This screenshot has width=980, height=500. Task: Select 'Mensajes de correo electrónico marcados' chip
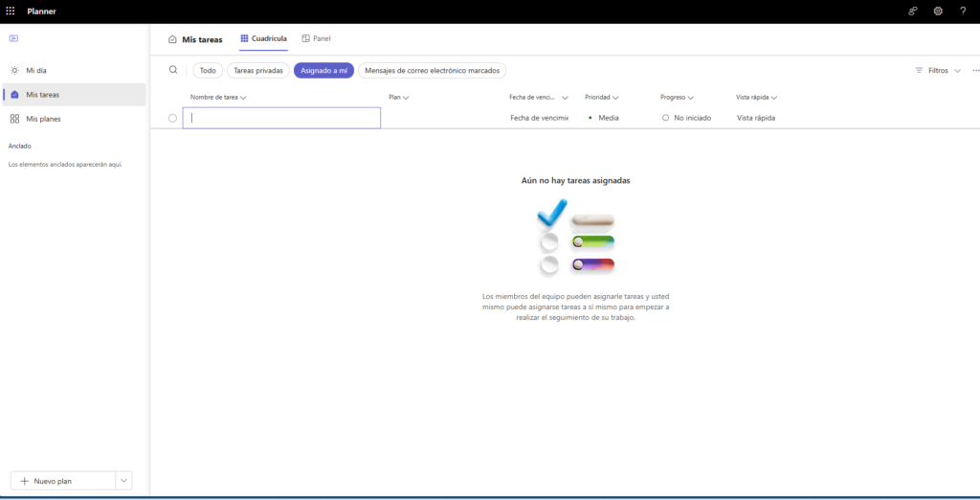coord(432,70)
